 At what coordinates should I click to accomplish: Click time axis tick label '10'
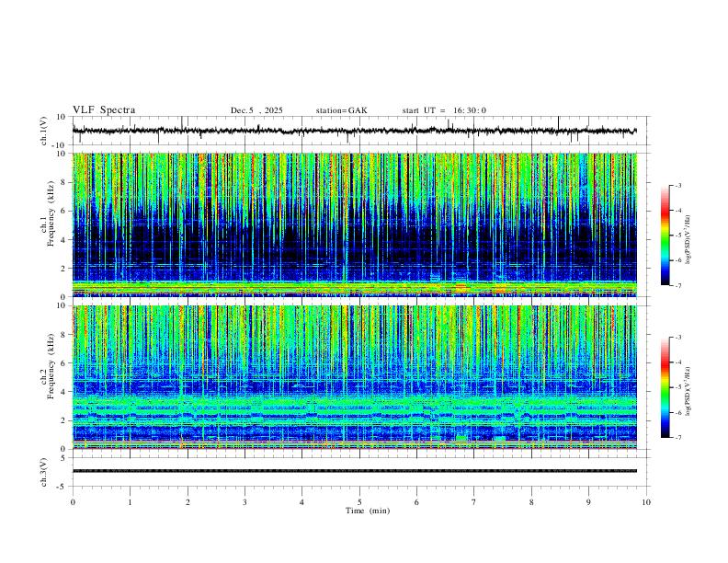click(x=646, y=502)
